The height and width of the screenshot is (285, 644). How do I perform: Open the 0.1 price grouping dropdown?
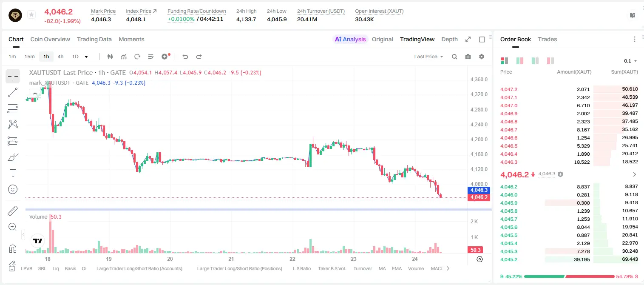(630, 61)
